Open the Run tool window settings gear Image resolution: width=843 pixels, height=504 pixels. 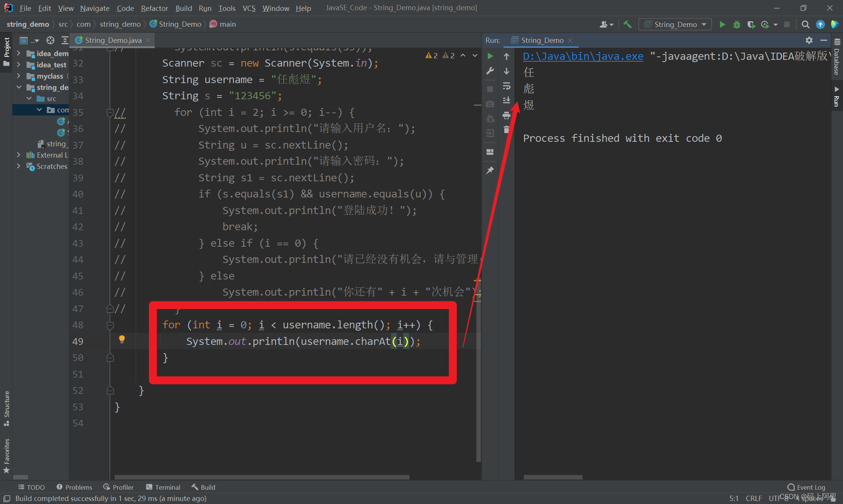(x=809, y=40)
